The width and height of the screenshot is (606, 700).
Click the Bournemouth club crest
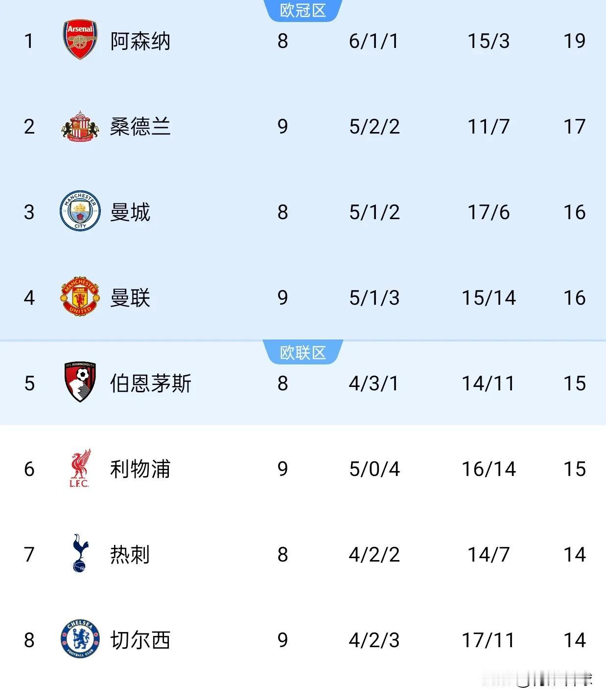80,383
